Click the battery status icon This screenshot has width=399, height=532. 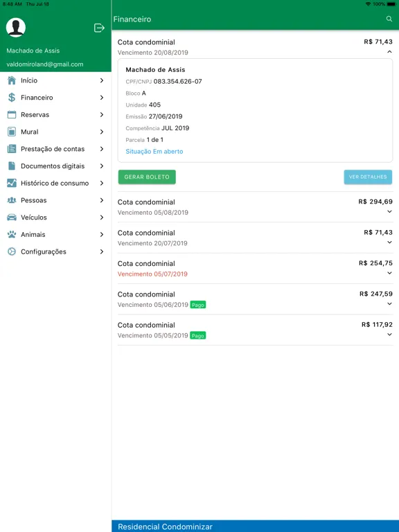pyautogui.click(x=391, y=4)
